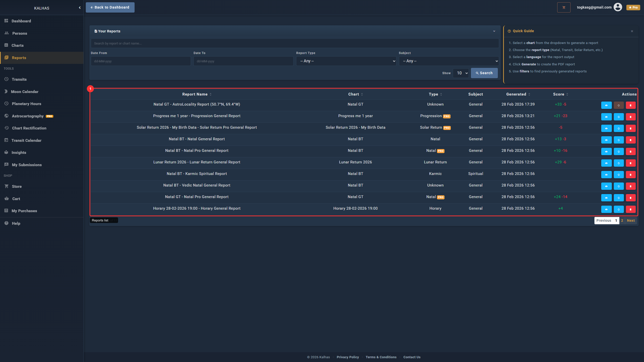View the Natal BT Vedic Natal Report
644x362 pixels.
click(606, 186)
